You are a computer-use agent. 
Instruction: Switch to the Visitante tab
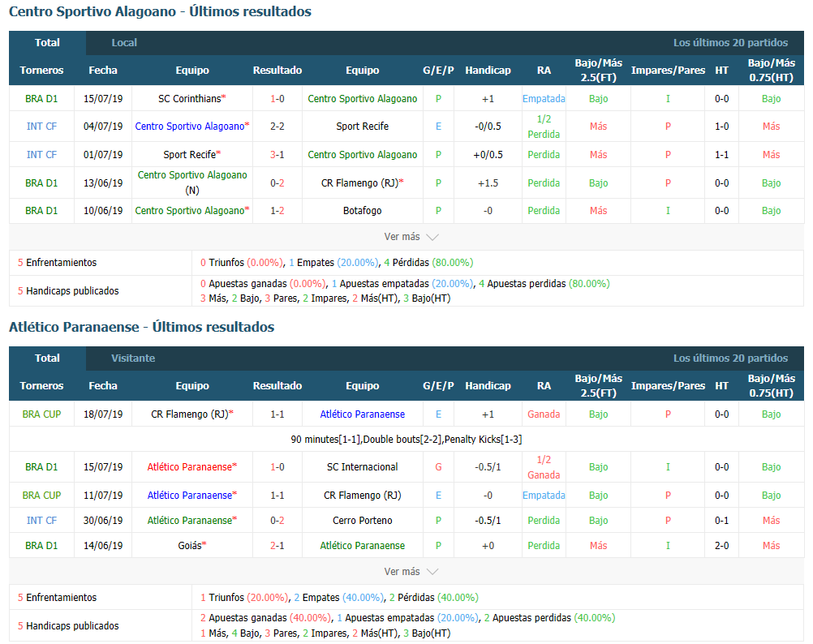[133, 358]
